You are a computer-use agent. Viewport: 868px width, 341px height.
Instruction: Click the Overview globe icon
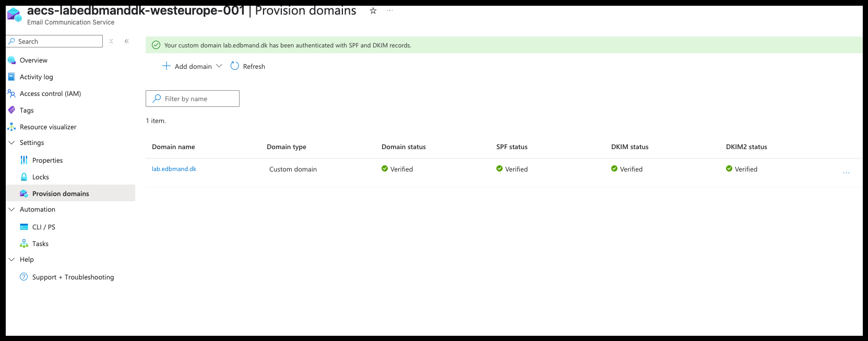point(11,60)
